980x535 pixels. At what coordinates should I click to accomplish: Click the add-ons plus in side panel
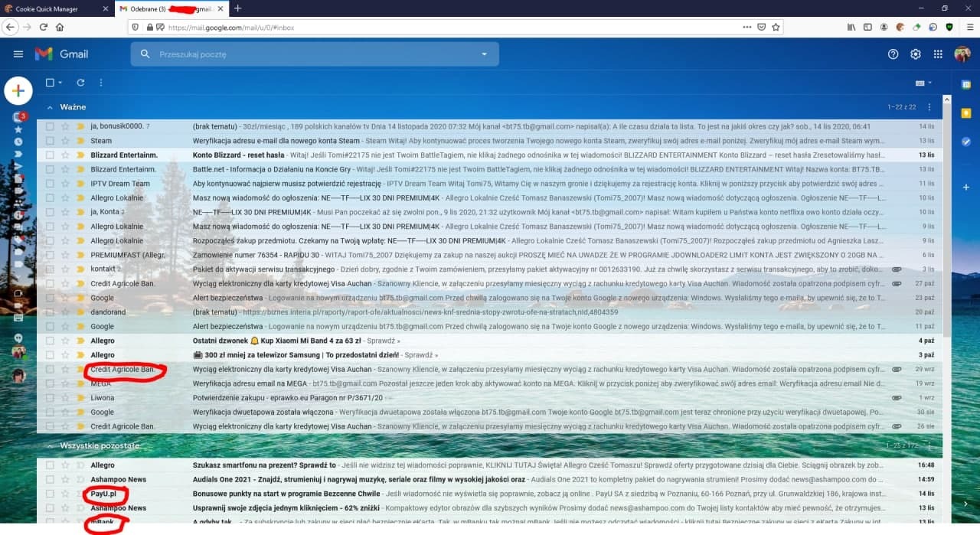point(966,187)
